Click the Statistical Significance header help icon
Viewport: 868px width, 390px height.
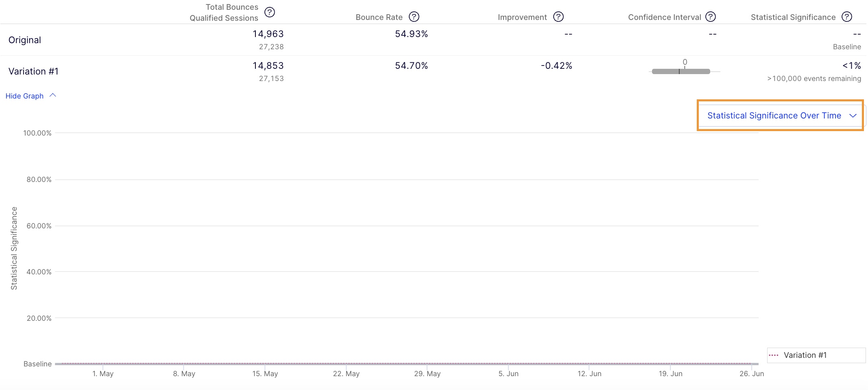846,17
